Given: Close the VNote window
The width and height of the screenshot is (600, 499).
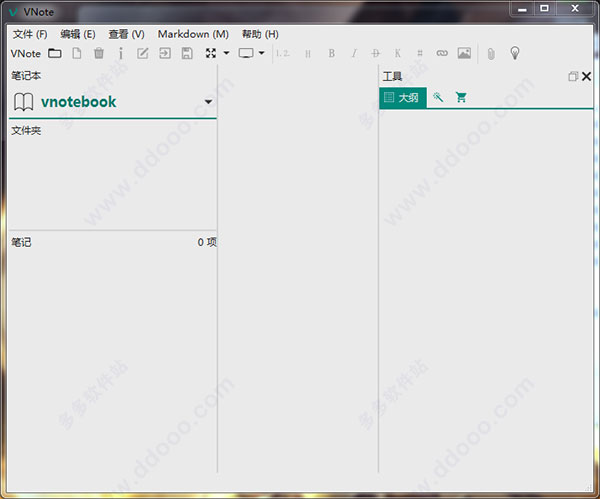Looking at the screenshot, I should click(x=575, y=8).
